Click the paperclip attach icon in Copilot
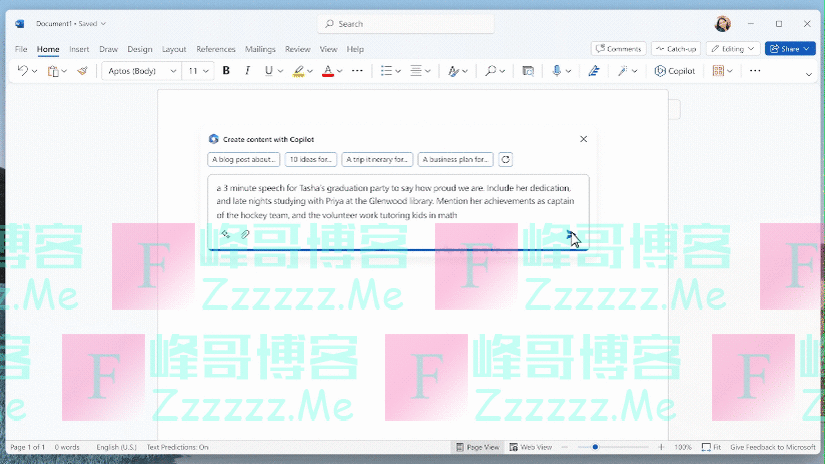 (245, 234)
